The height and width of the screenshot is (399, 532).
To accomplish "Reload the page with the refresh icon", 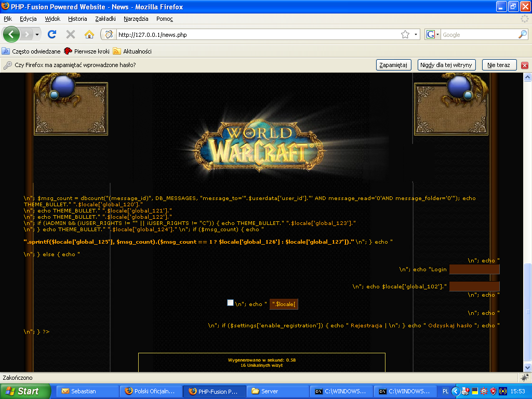I will [51, 35].
